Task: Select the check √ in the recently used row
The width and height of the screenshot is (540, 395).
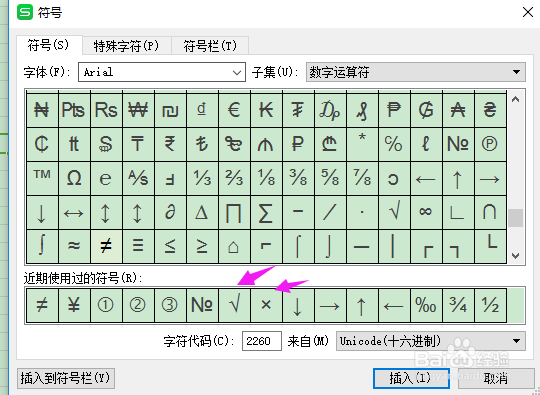Action: [234, 305]
